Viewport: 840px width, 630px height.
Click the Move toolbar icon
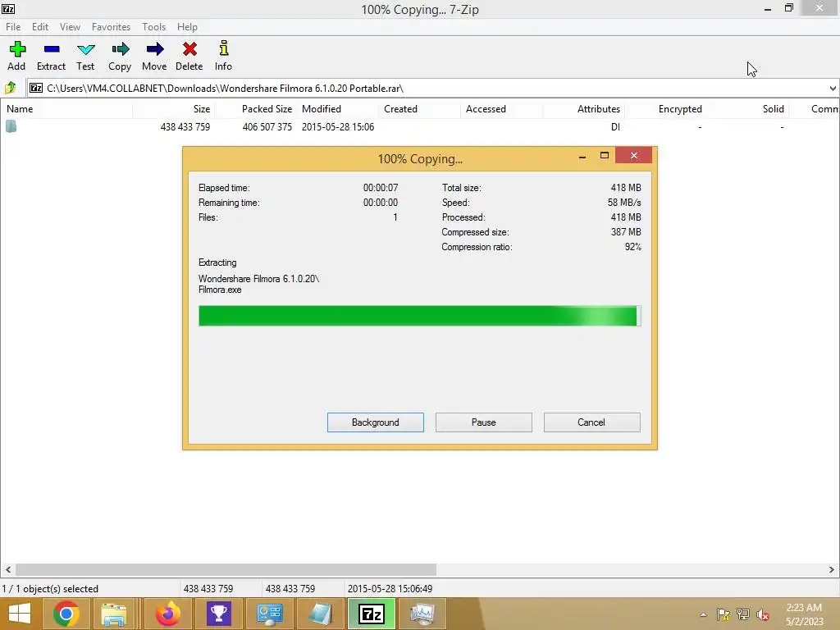click(154, 56)
